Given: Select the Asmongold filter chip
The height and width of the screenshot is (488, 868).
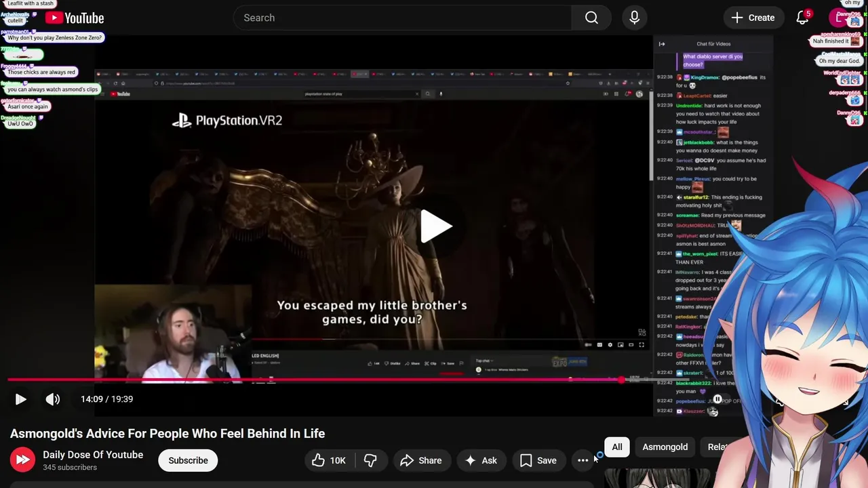Looking at the screenshot, I should tap(665, 447).
